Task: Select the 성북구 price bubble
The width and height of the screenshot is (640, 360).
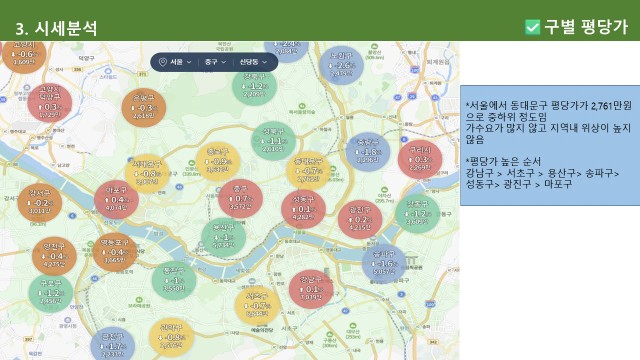Action: click(273, 141)
